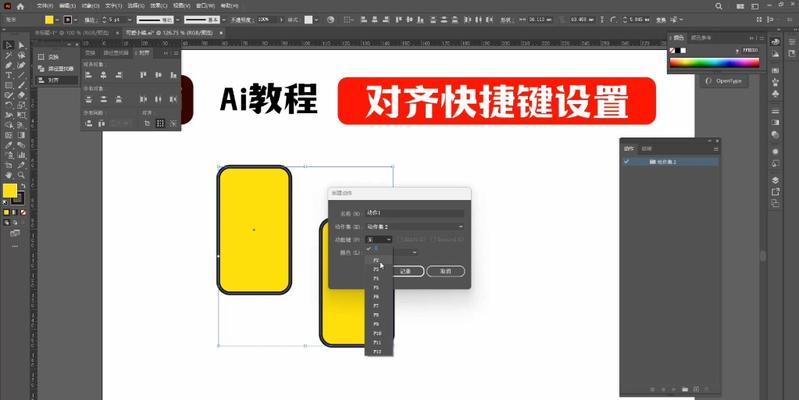
Task: Select the Type tool
Action: 9,75
